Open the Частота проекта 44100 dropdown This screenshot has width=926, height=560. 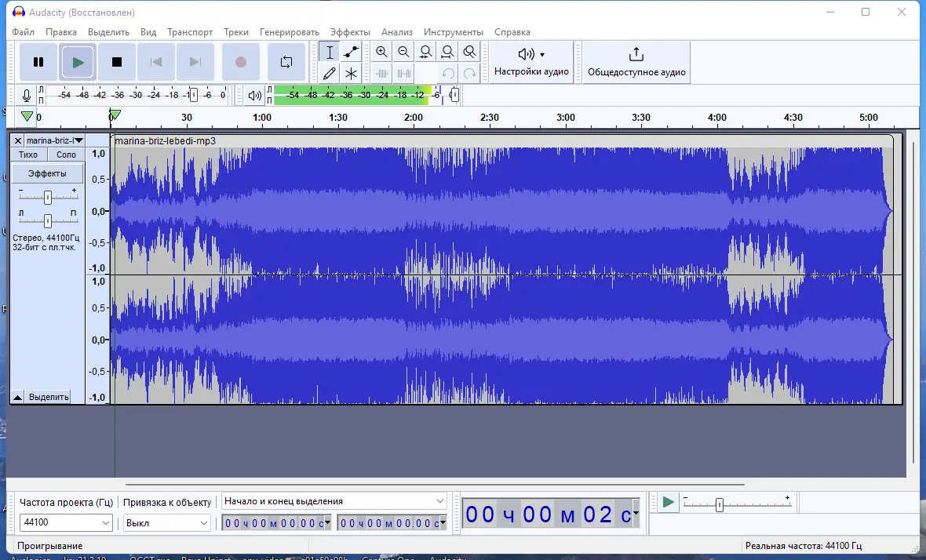(66, 523)
